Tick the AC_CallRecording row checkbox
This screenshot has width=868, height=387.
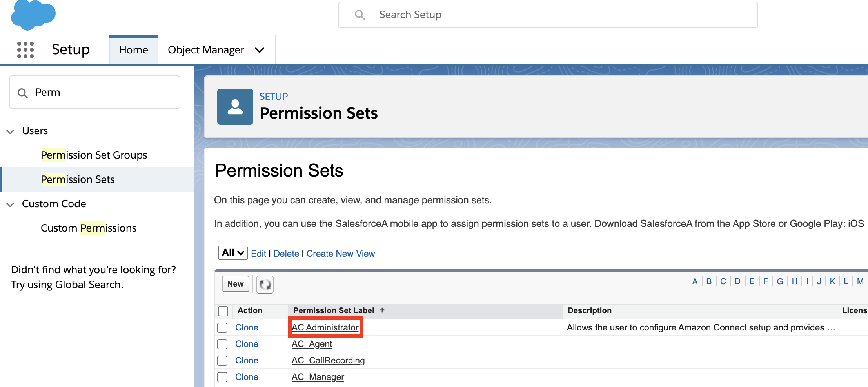[222, 360]
